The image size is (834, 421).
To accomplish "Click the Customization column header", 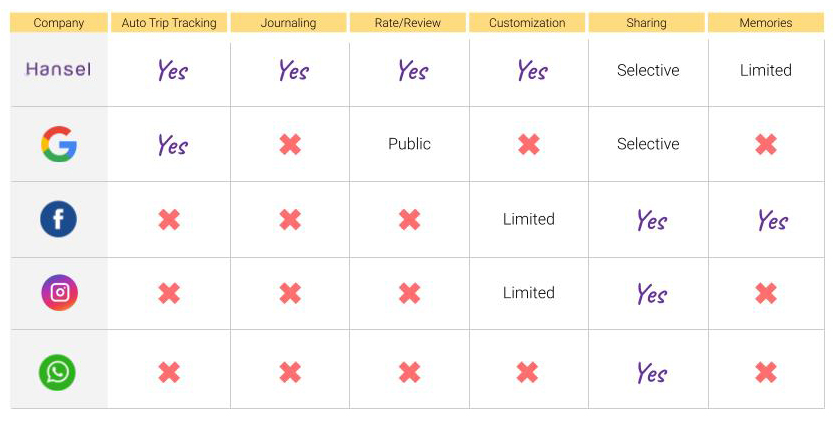I will point(527,22).
